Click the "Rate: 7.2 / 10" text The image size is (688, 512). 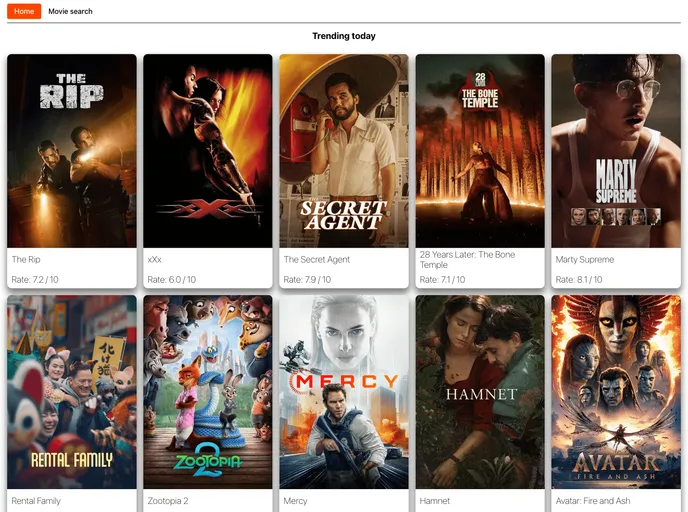pos(35,279)
